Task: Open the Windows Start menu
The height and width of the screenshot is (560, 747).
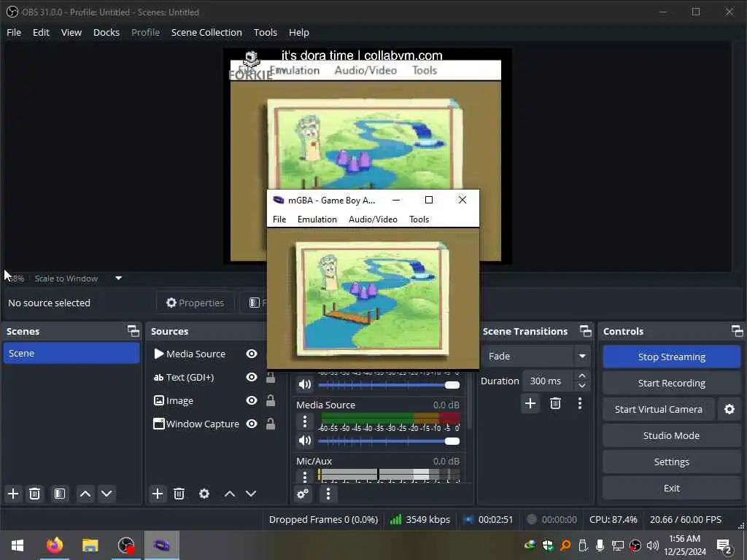Action: click(x=18, y=545)
